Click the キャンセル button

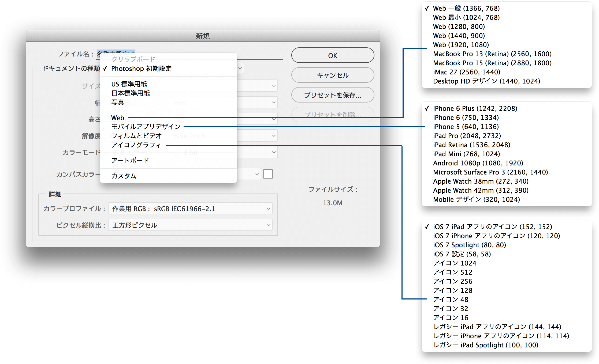(333, 75)
